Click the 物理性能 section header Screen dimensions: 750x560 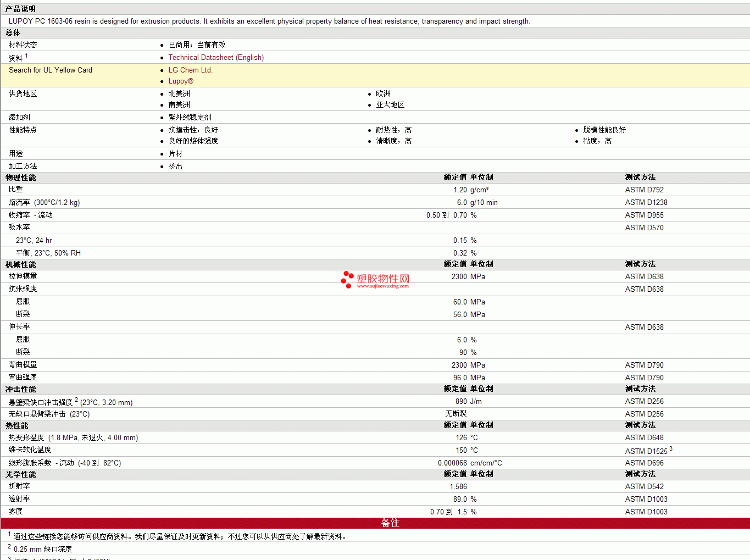point(20,178)
